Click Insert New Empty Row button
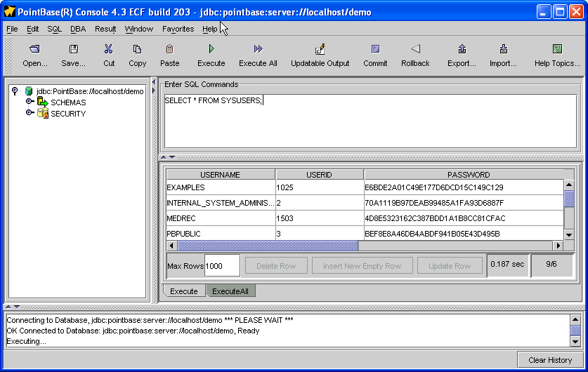588x372 pixels. [362, 265]
